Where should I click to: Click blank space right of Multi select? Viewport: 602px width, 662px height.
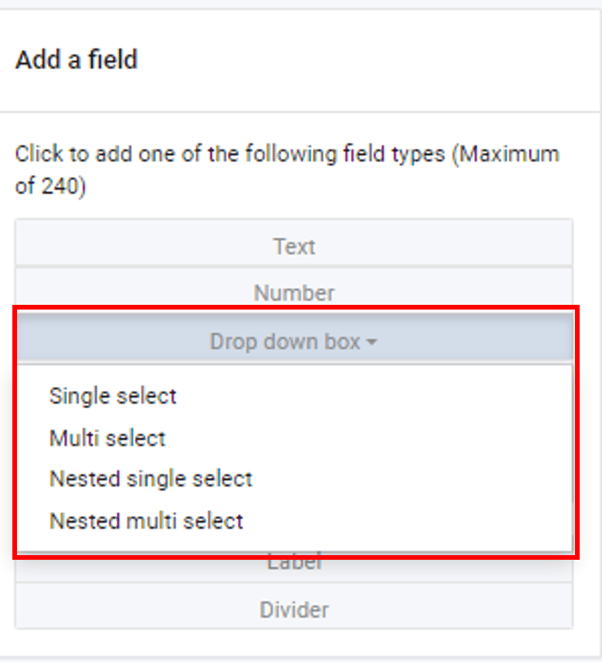pyautogui.click(x=400, y=438)
